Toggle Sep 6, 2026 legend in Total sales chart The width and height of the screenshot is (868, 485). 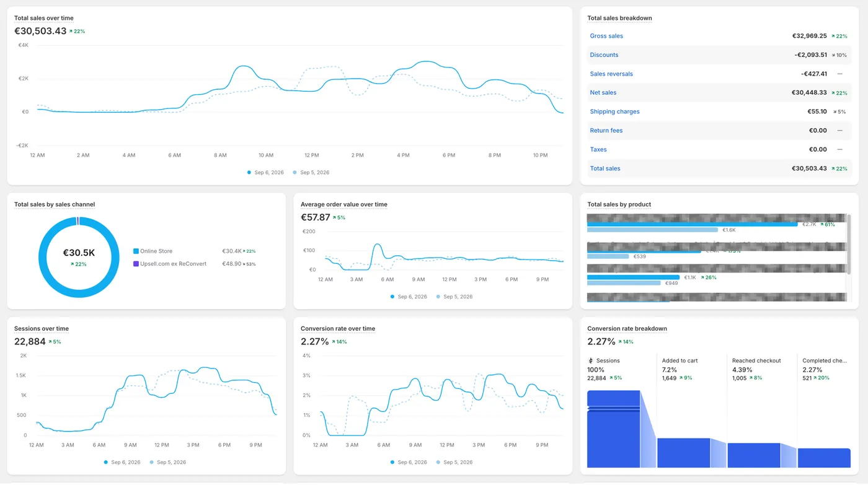[x=265, y=172]
